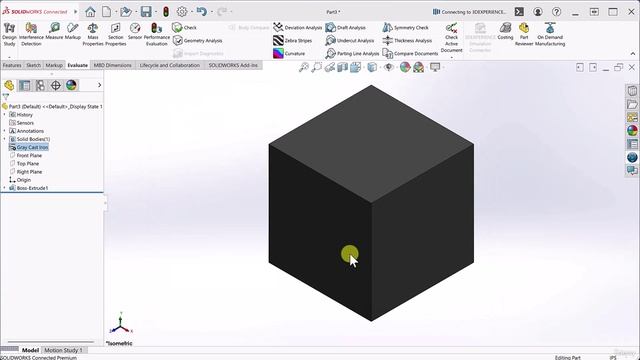Open Appearances tab in task pane

632,131
